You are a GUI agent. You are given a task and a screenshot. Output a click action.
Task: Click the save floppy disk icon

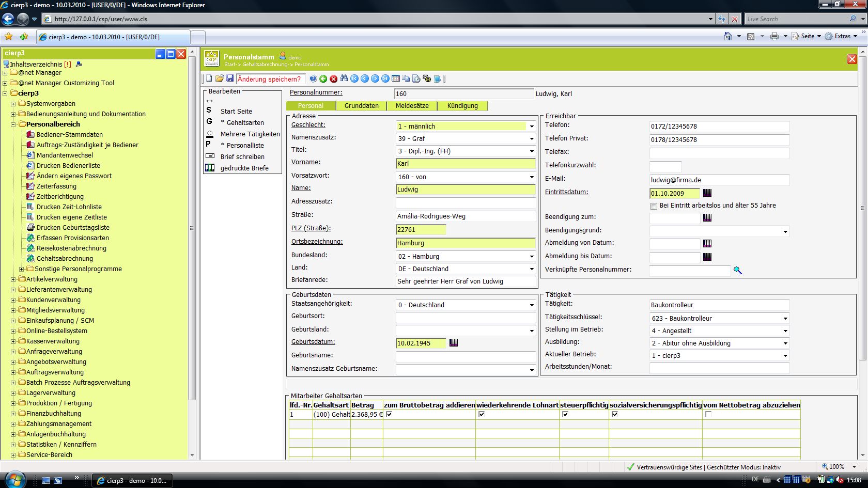point(230,78)
